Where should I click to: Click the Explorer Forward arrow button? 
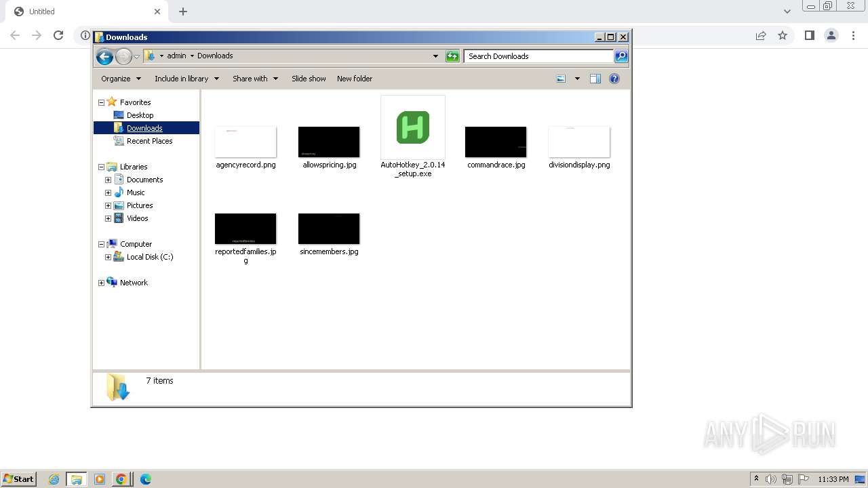tap(123, 57)
